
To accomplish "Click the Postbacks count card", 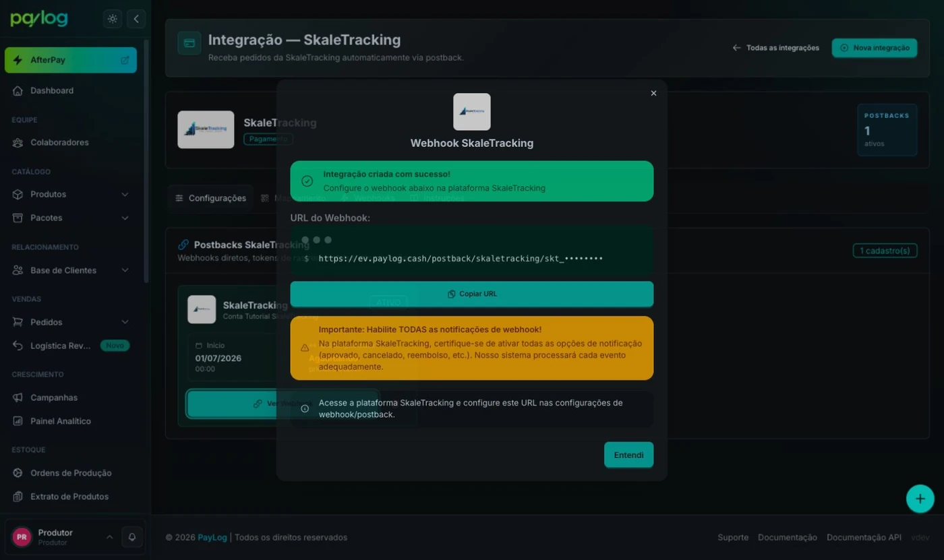I will [887, 130].
